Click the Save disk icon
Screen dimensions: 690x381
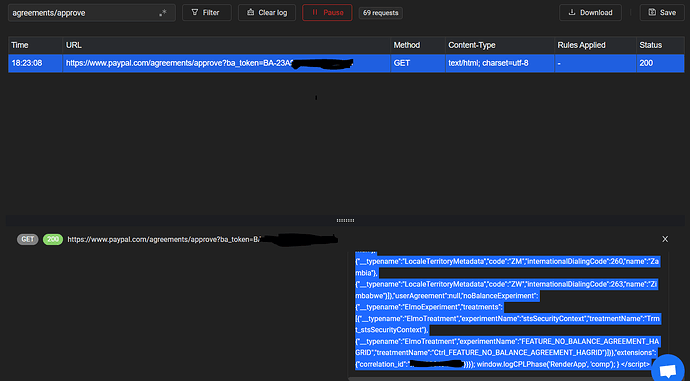tap(652, 12)
